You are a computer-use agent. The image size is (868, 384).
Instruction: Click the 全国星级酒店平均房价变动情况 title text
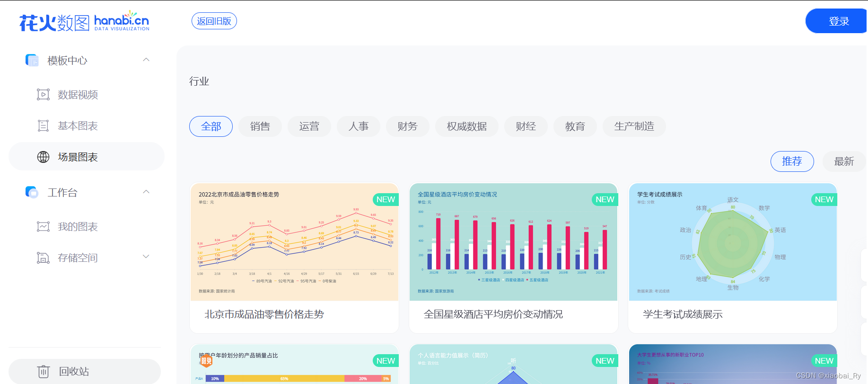tap(493, 314)
